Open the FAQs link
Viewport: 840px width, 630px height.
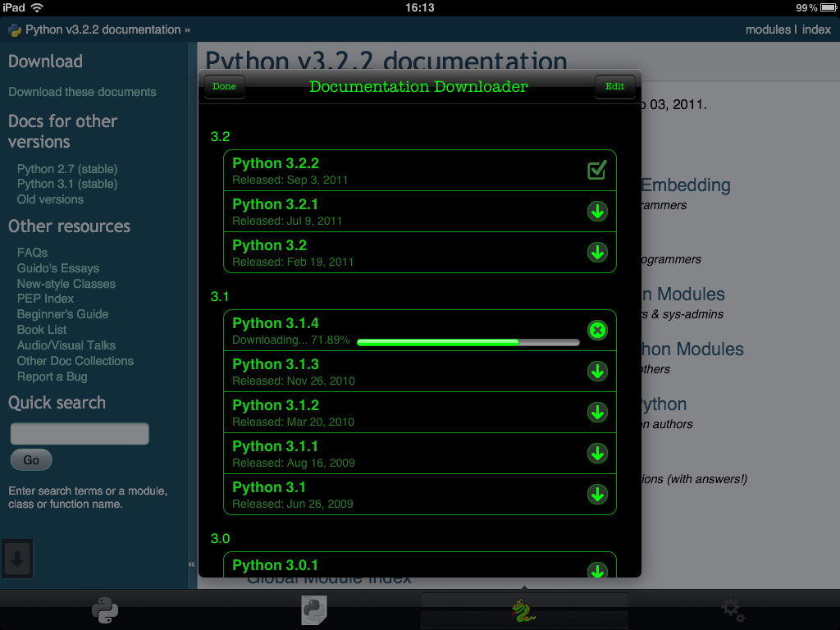pos(32,253)
